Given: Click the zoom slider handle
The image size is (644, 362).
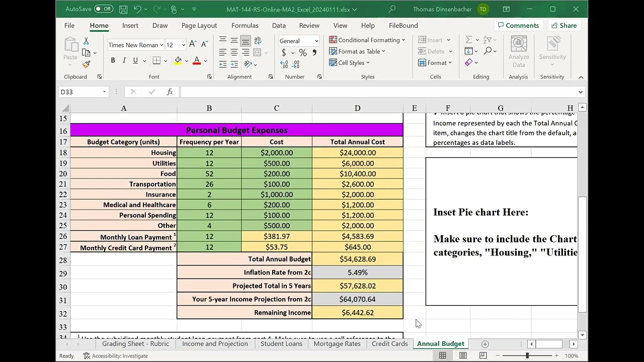Looking at the screenshot, I should [527, 355].
